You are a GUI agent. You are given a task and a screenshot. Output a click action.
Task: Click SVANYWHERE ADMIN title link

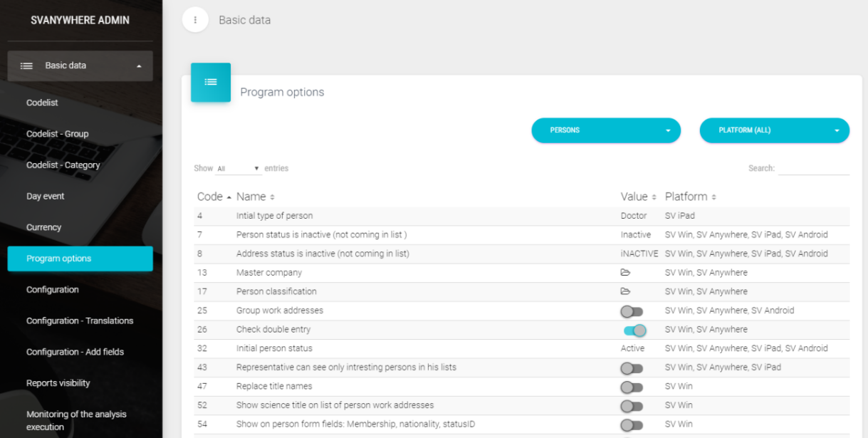[80, 20]
